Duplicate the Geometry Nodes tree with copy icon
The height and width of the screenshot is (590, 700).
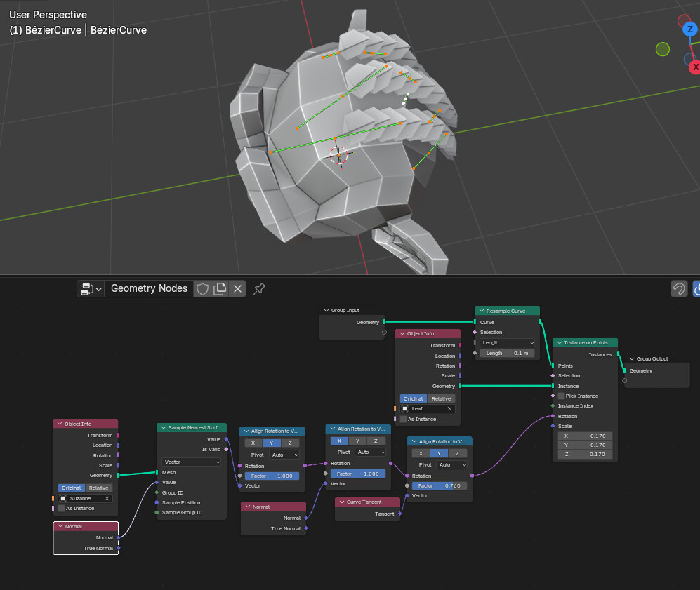coord(220,289)
